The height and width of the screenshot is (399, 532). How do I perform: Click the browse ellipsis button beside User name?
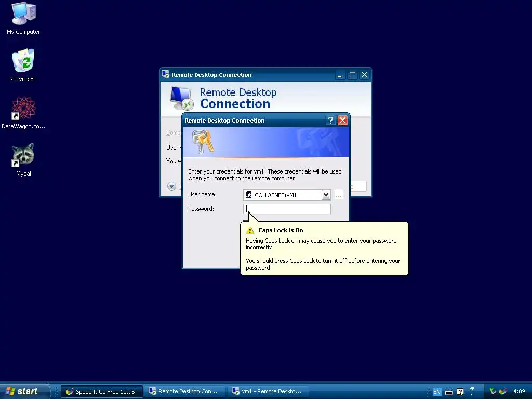339,195
